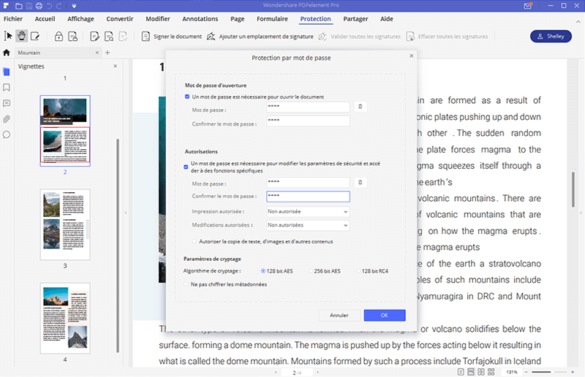This screenshot has height=377, width=585.
Task: Click the OK button
Action: click(x=385, y=315)
